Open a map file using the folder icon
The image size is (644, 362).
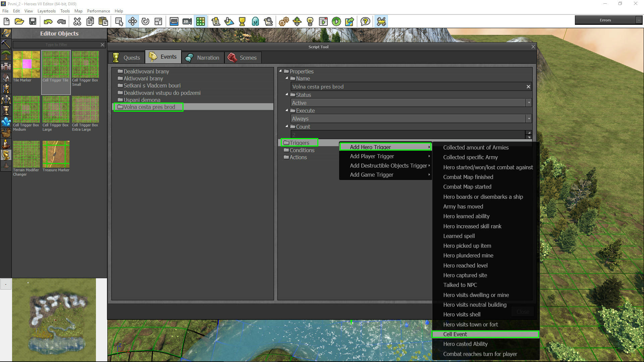pos(19,21)
